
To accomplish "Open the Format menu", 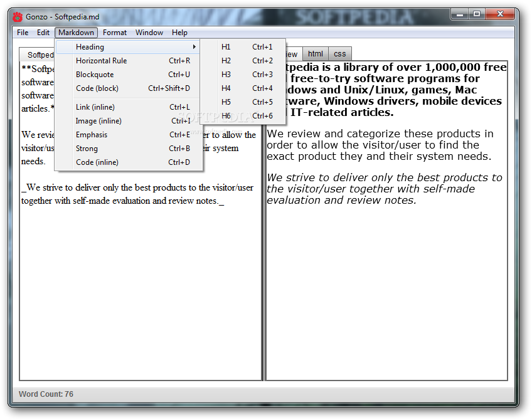I will [115, 33].
